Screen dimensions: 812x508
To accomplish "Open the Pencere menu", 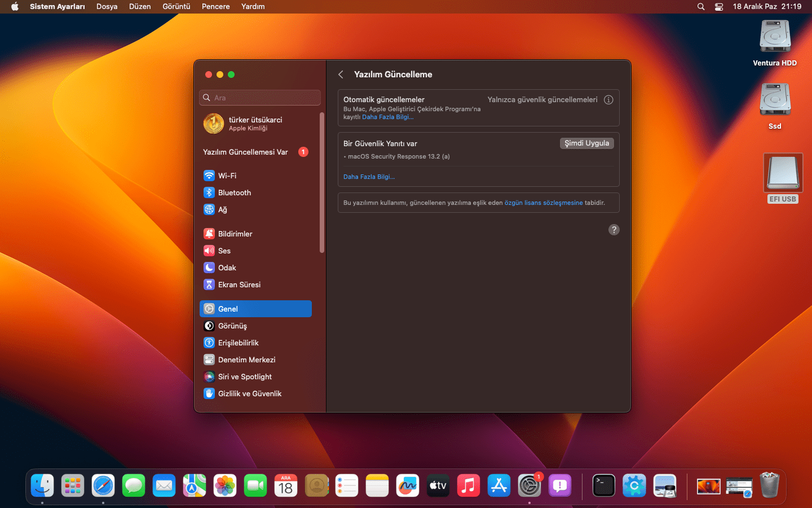I will [215, 7].
